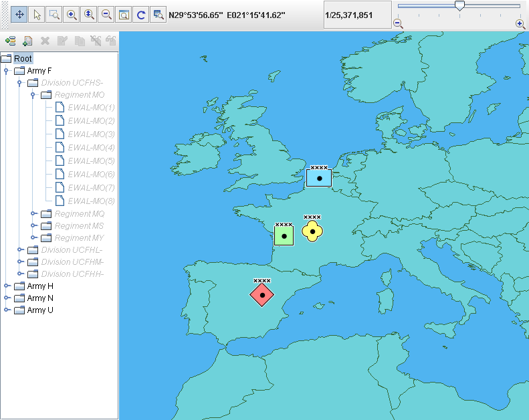Expand the Army H node

[x=6, y=286]
